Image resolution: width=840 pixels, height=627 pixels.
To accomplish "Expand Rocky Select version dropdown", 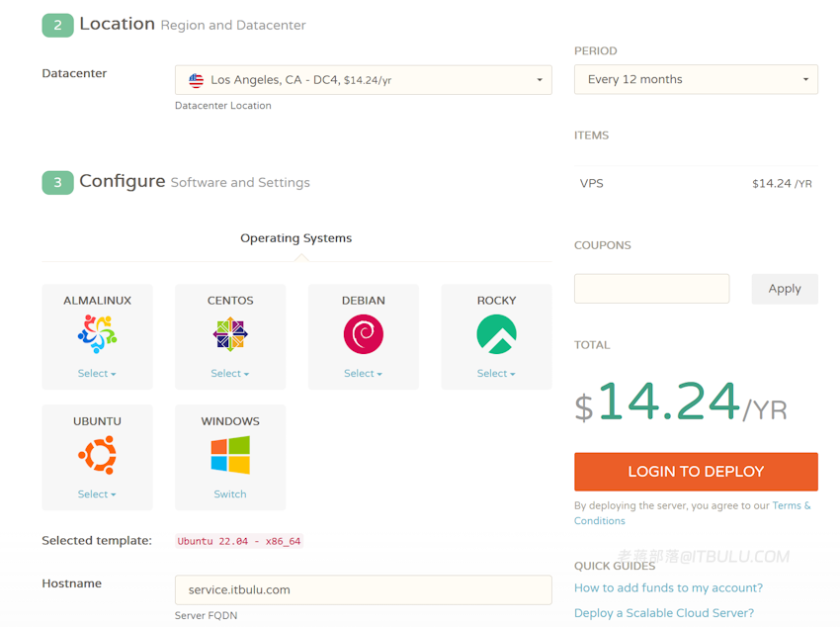I will coord(497,374).
